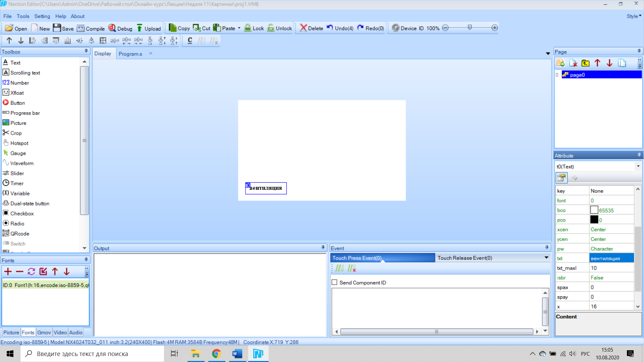This screenshot has width=644, height=362.
Task: Click the Lock component icon
Action: pos(248,28)
